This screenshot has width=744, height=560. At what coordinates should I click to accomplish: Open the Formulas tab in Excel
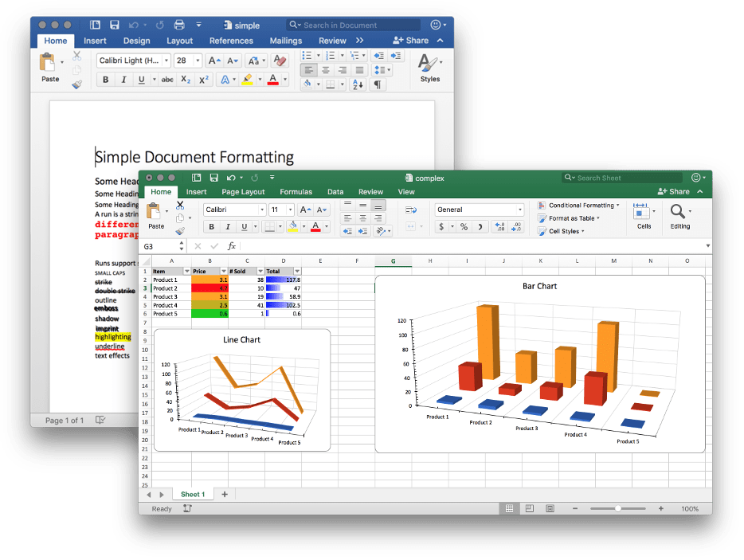(296, 192)
